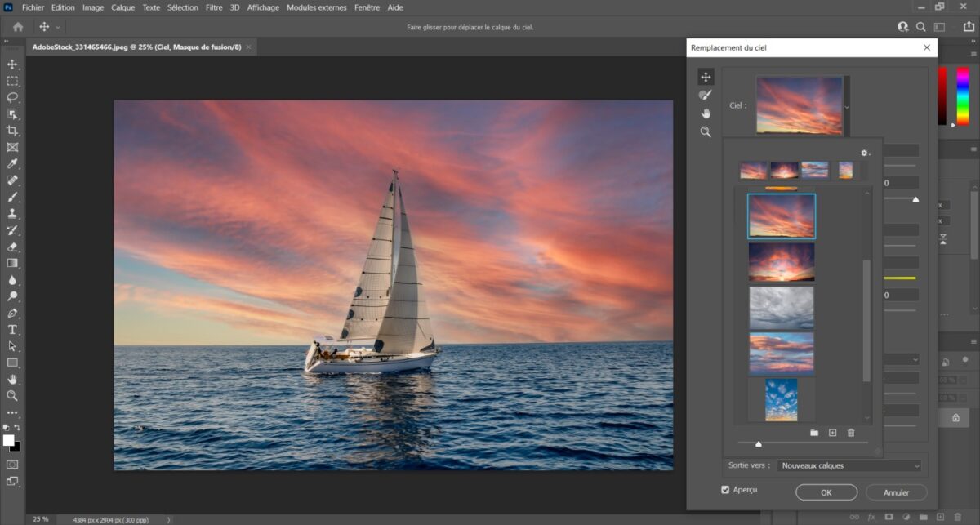
Task: Open the sky presets gear menu
Action: [x=864, y=153]
